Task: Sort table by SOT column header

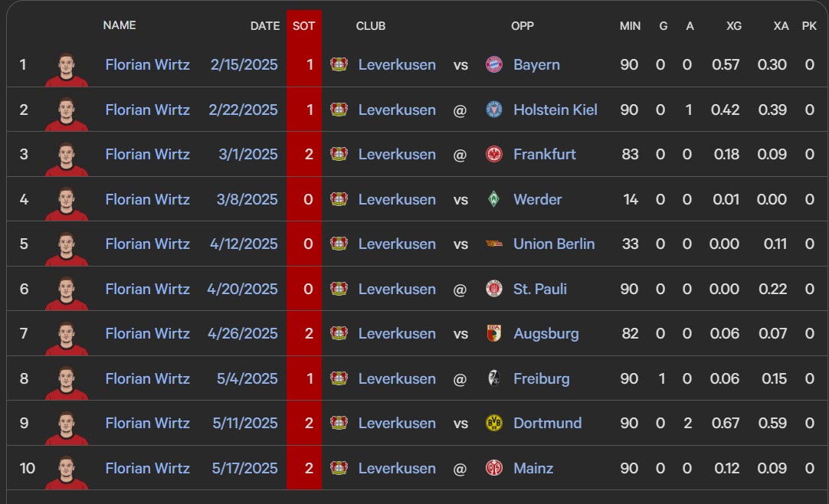Action: click(x=303, y=26)
